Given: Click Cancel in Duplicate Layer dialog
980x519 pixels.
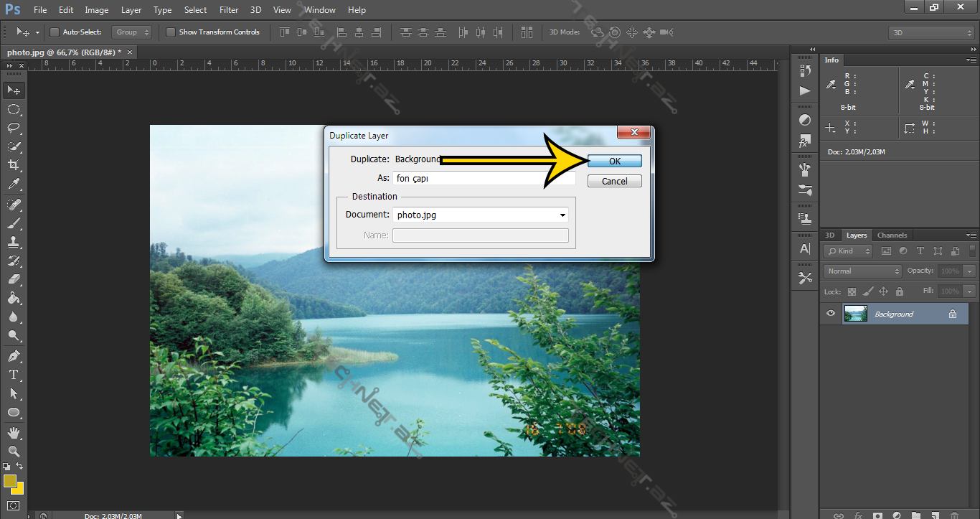Looking at the screenshot, I should (614, 182).
